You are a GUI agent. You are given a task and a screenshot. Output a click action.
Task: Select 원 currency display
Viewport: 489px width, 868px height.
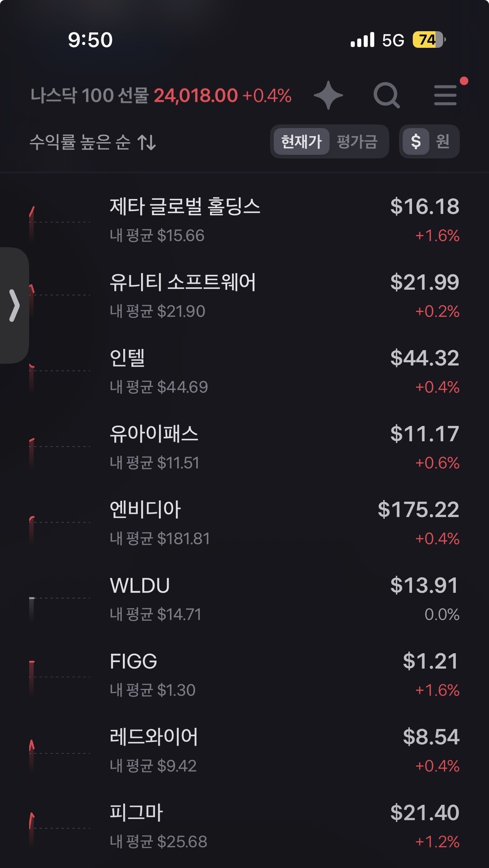[443, 142]
